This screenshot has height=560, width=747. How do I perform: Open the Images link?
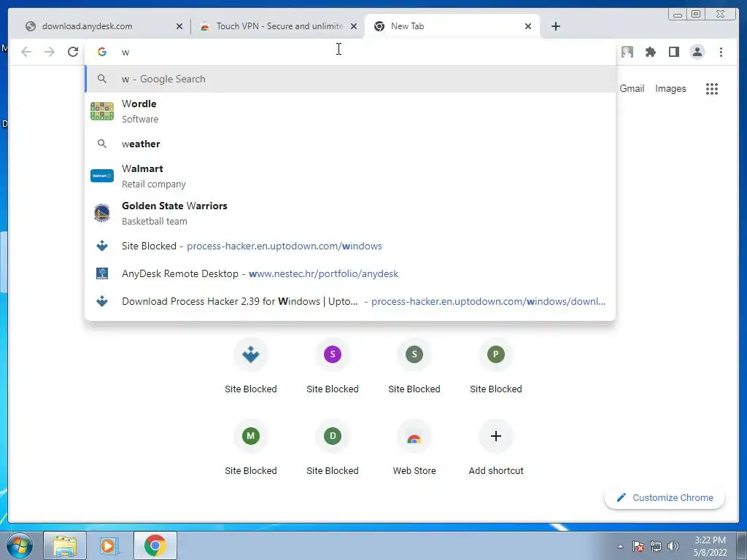click(670, 88)
